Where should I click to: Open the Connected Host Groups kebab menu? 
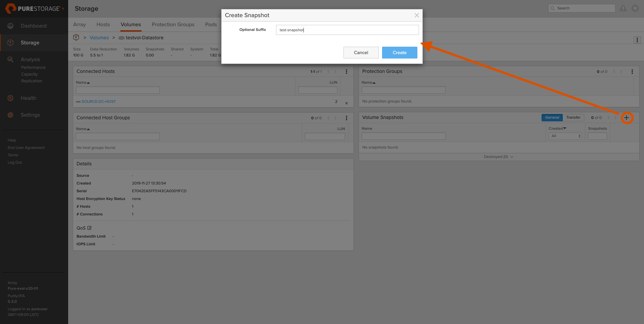(x=347, y=118)
